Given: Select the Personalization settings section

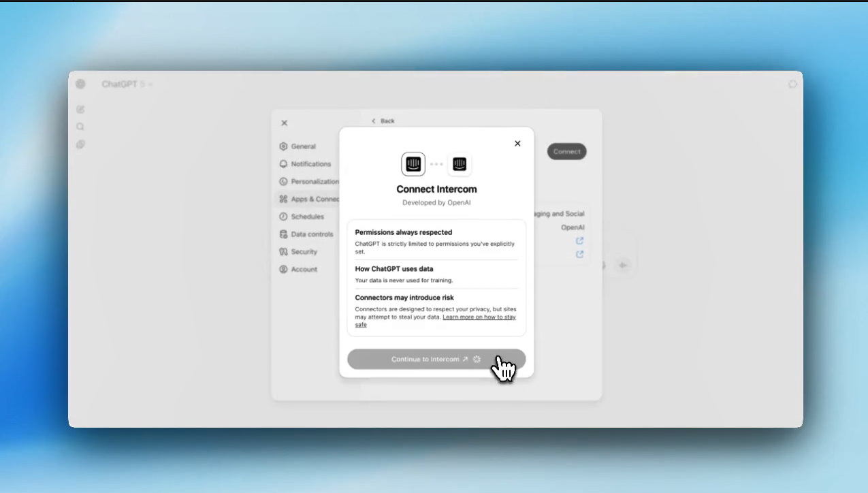Looking at the screenshot, I should (x=313, y=182).
